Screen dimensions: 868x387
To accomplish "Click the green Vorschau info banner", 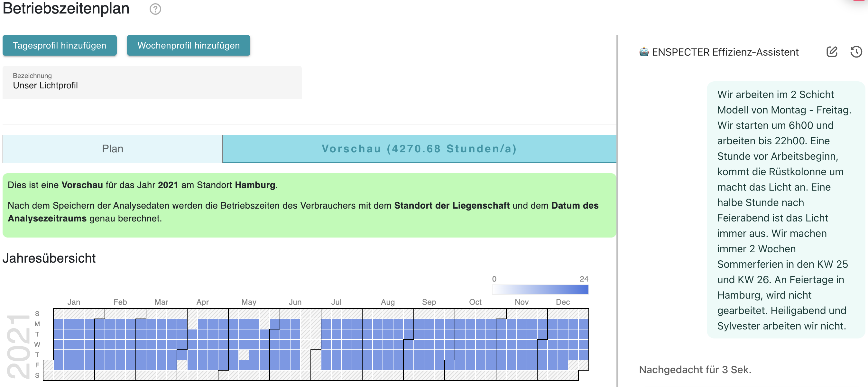I will [x=309, y=205].
